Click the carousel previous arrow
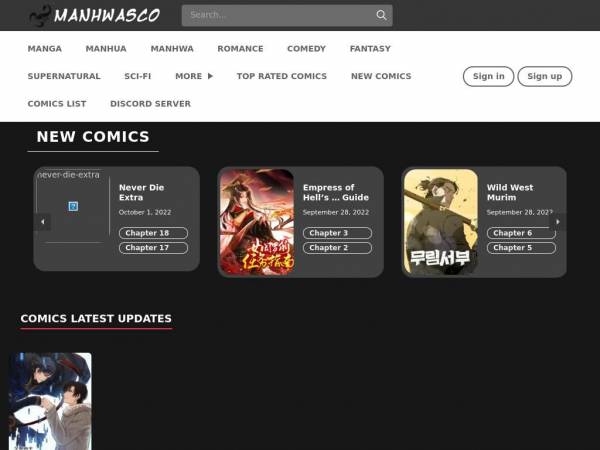Screen dimensions: 600x450 click(x=42, y=222)
